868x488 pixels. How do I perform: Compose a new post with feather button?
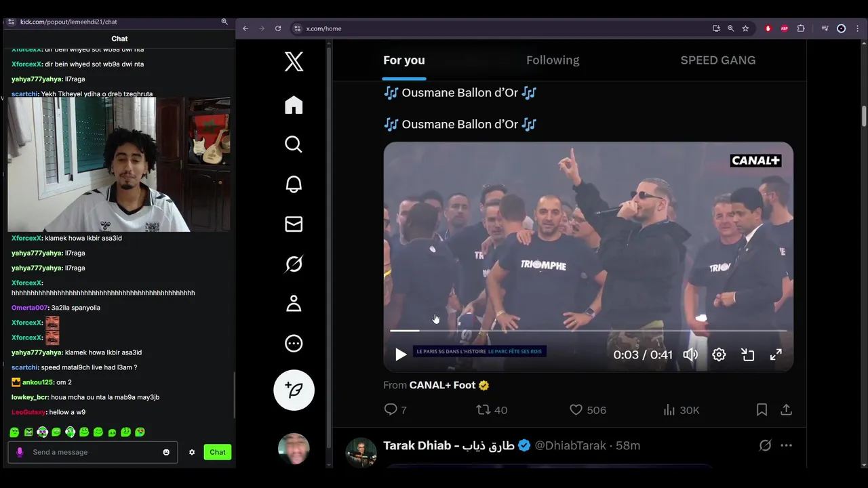pos(294,390)
